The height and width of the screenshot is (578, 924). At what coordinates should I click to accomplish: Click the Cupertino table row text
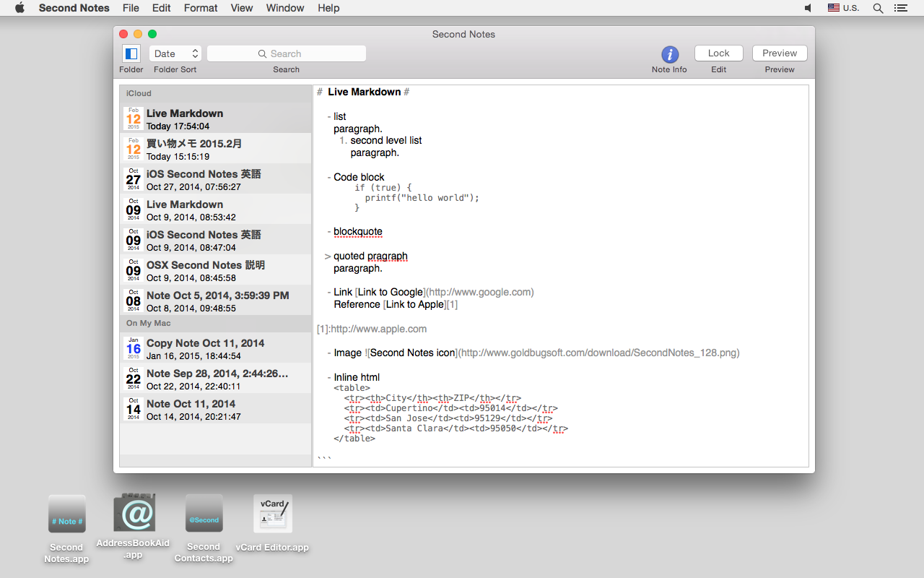pos(451,408)
